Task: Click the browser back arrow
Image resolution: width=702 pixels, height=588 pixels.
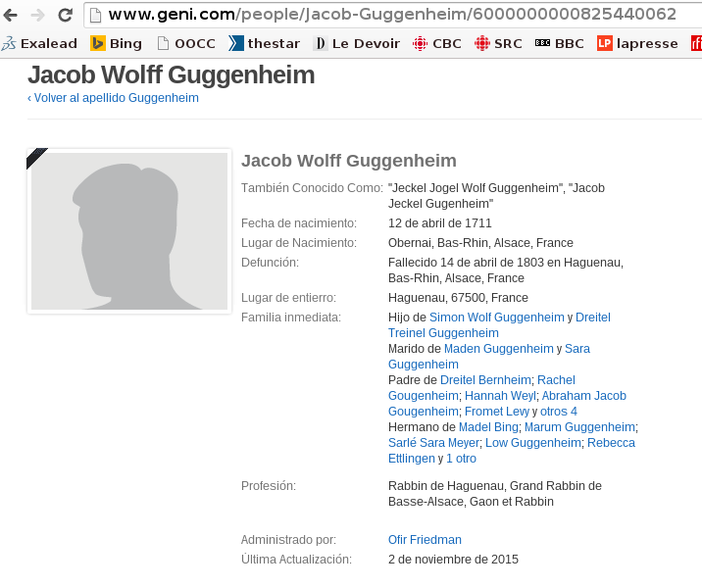Action: click(11, 15)
